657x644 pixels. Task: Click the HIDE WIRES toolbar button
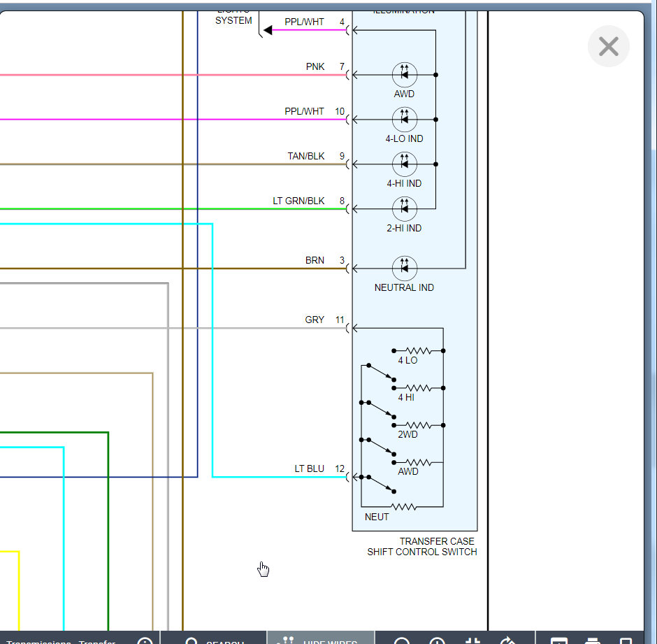(321, 638)
